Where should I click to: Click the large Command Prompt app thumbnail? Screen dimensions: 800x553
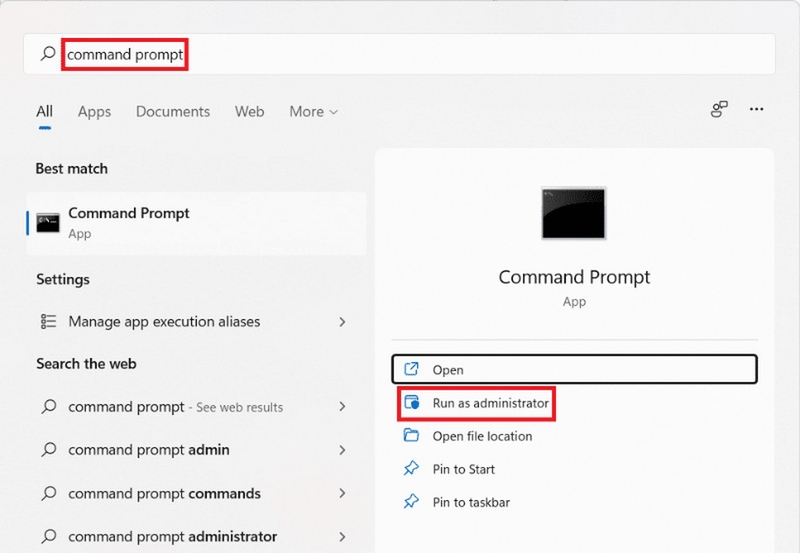tap(573, 213)
